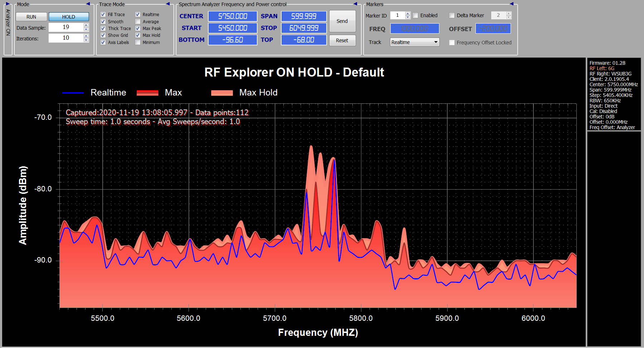This screenshot has height=348, width=644.
Task: Click the Max legend swatch
Action: [x=147, y=93]
